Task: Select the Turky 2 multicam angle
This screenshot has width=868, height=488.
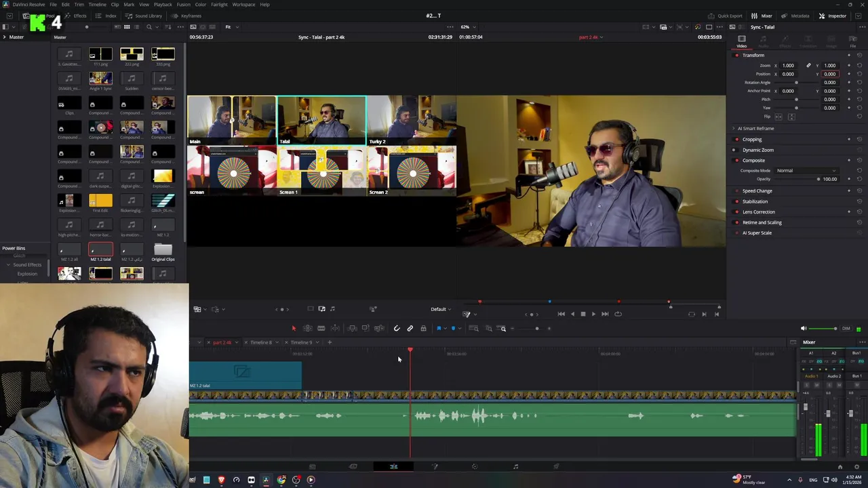Action: pos(411,120)
